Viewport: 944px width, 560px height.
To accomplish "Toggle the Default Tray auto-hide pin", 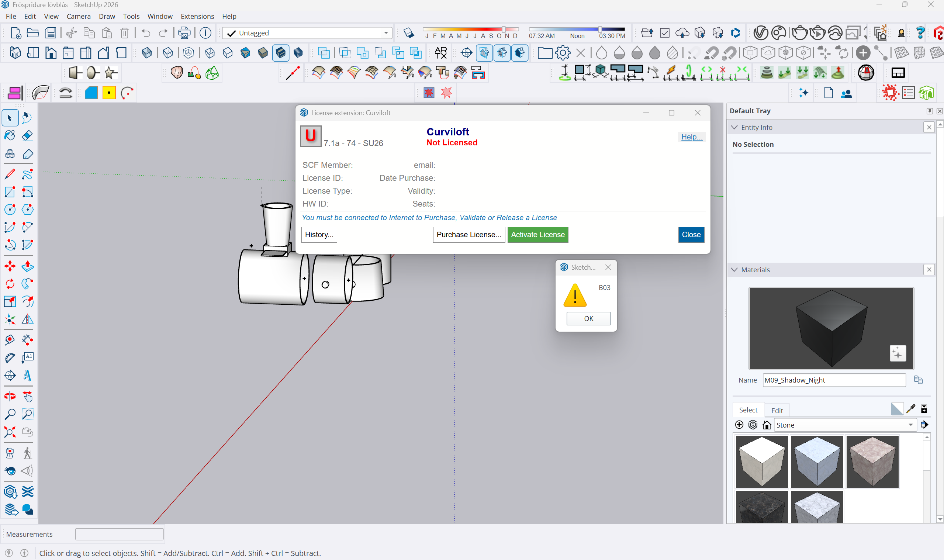I will (929, 111).
